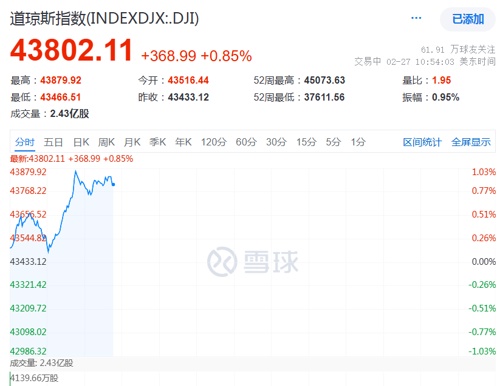Open the 5分 interval chart
500x386 pixels.
(x=333, y=142)
